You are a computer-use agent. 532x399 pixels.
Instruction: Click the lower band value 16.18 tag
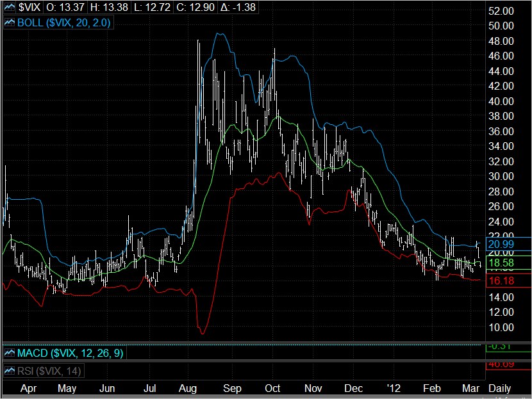tap(508, 281)
